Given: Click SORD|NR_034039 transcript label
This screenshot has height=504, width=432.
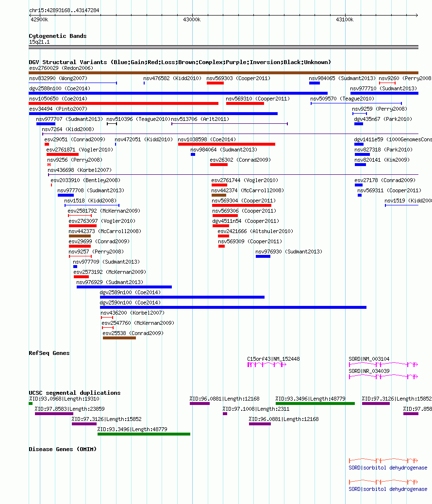Looking at the screenshot, I should 369,371.
